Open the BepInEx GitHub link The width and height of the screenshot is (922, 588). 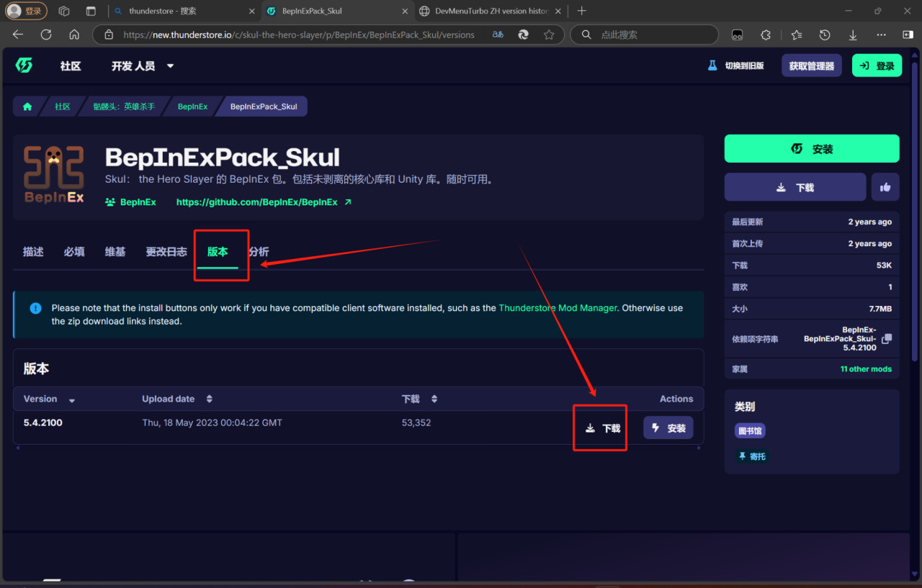tap(264, 202)
